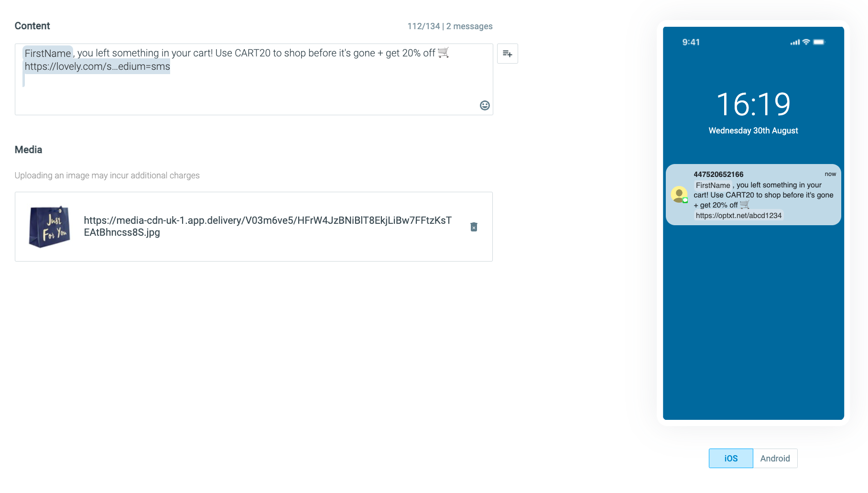868x493 pixels.
Task: Click the 'now' timestamp in notification
Action: [x=830, y=174]
